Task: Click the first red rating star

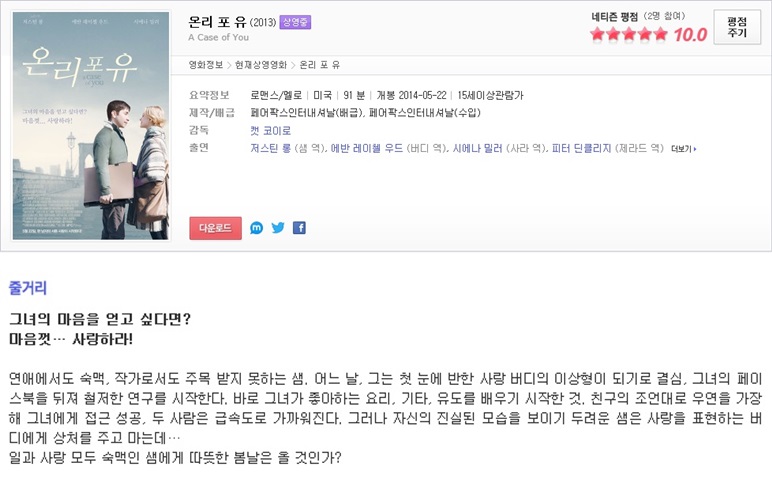Action: tap(597, 34)
